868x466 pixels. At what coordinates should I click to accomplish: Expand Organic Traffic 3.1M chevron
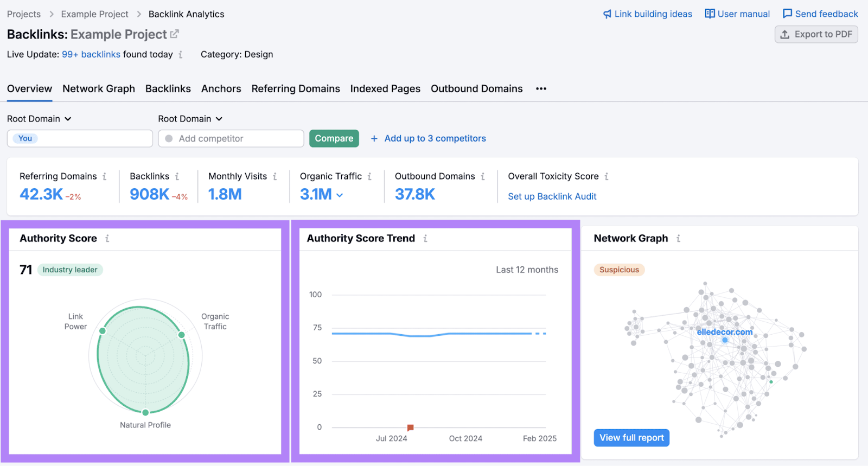[x=340, y=195]
